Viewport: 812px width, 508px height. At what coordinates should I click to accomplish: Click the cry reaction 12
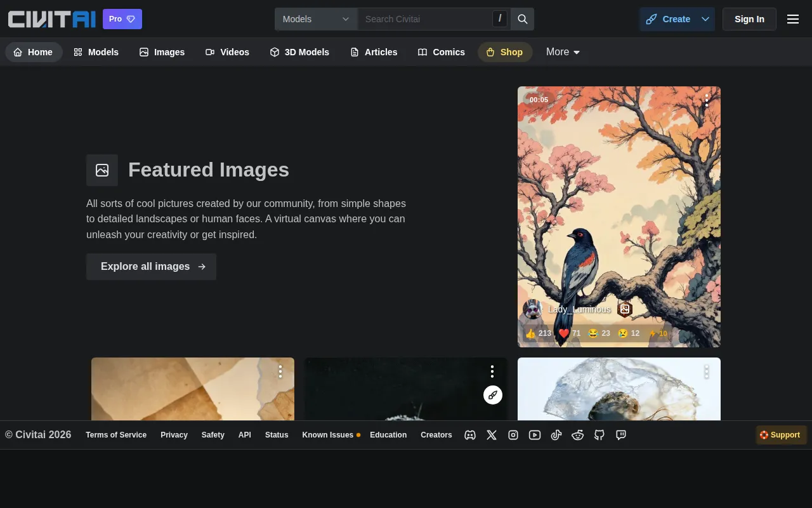pyautogui.click(x=629, y=333)
